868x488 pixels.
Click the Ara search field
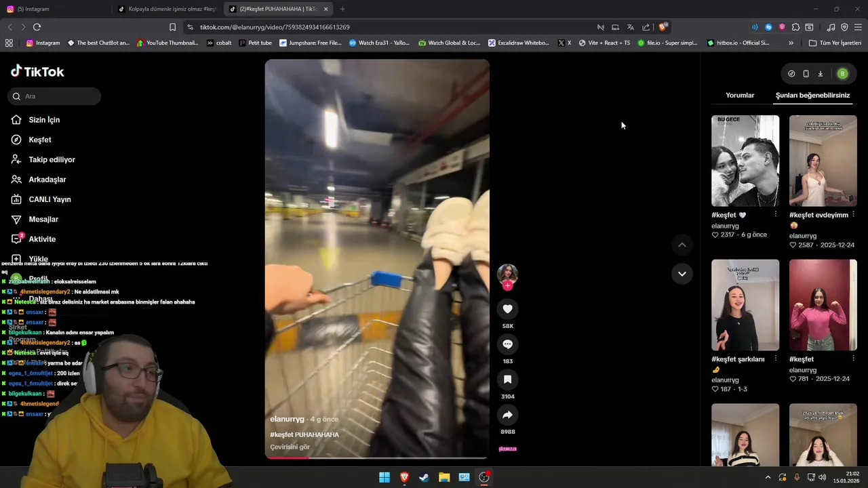pyautogui.click(x=54, y=96)
